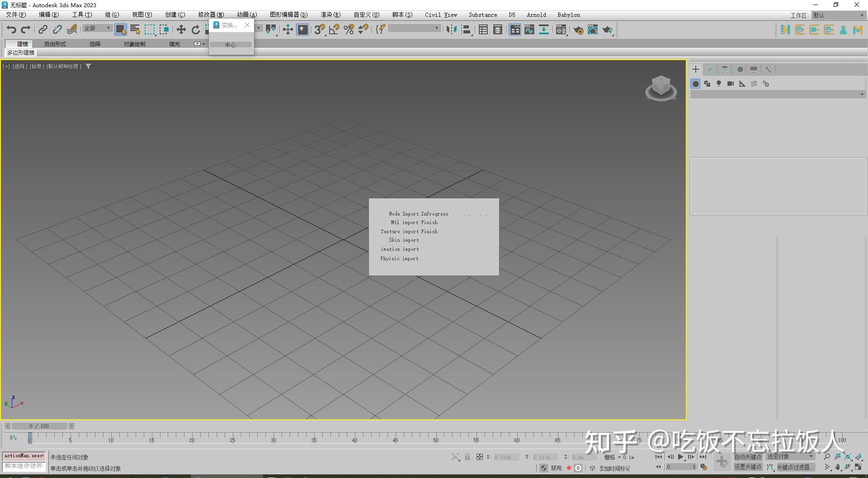Open the 渲染(R) menu
The width and height of the screenshot is (868, 478).
(330, 14)
